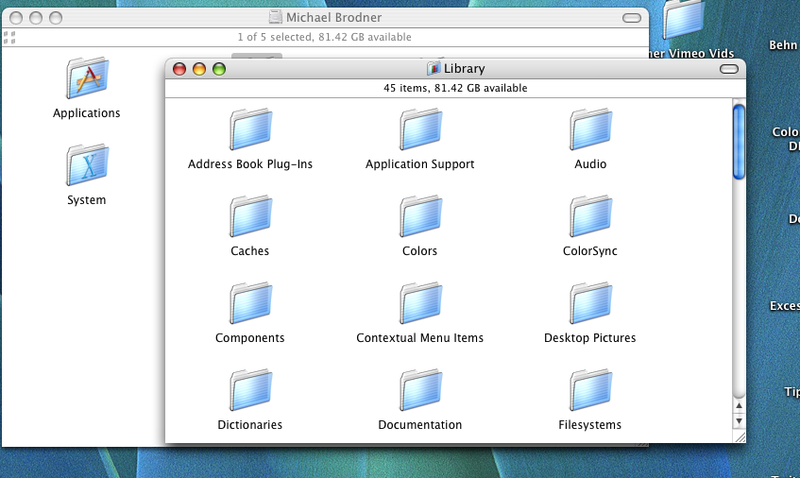
Task: Open the Applications folder in back window
Action: pyautogui.click(x=87, y=79)
